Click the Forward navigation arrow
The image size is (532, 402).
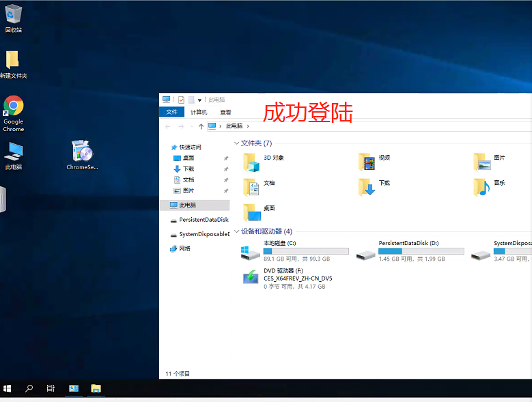(181, 126)
